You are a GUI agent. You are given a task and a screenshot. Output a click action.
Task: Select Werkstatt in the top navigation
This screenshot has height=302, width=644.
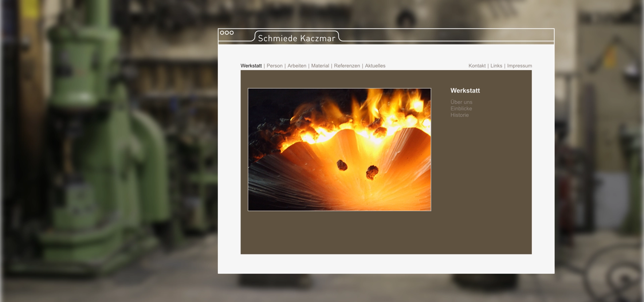coord(251,66)
